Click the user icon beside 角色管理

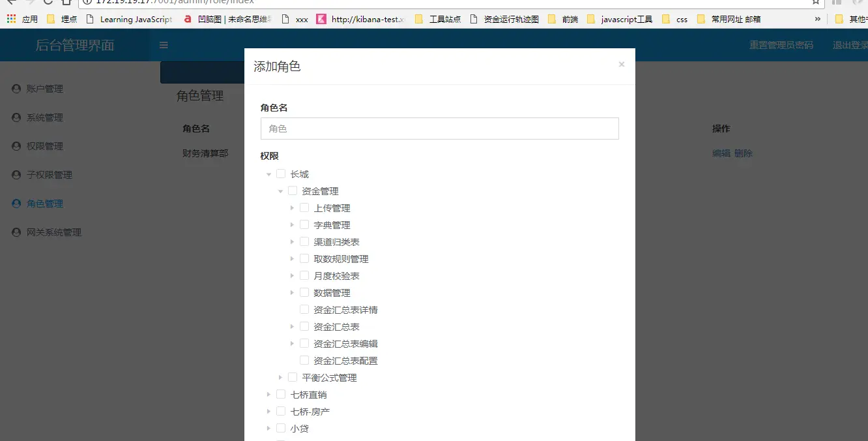pyautogui.click(x=16, y=204)
